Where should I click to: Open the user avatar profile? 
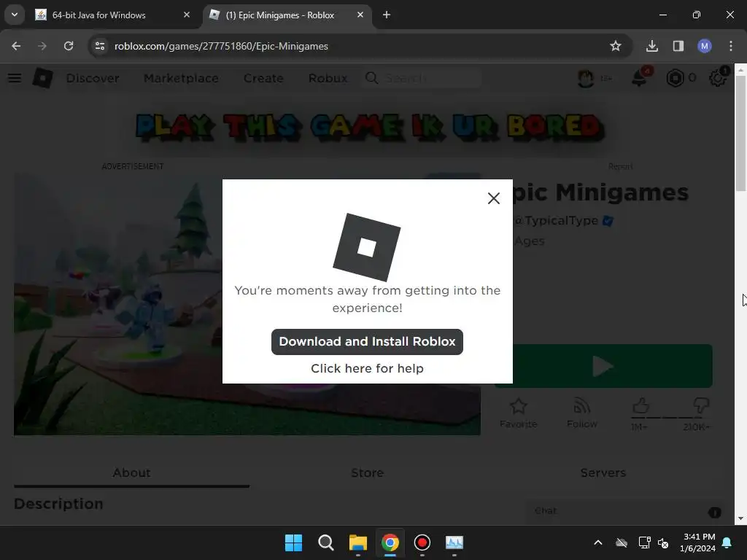coord(586,77)
